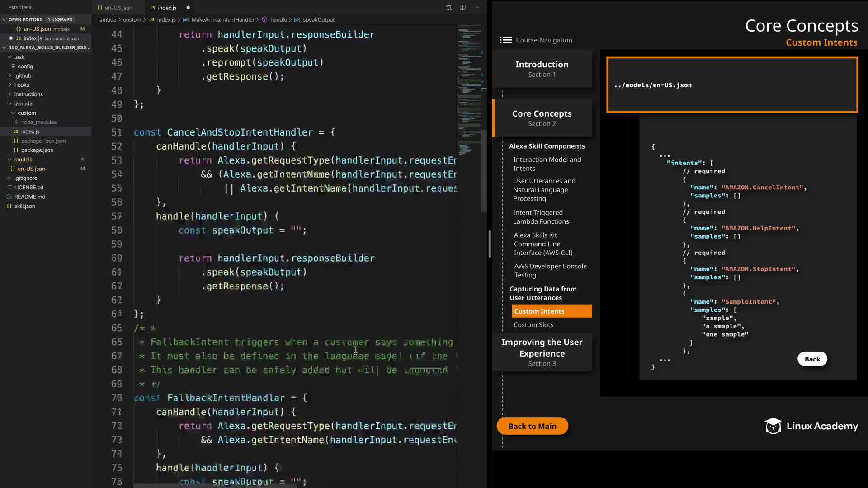Expand the node_modules folder

pyautogui.click(x=17, y=122)
